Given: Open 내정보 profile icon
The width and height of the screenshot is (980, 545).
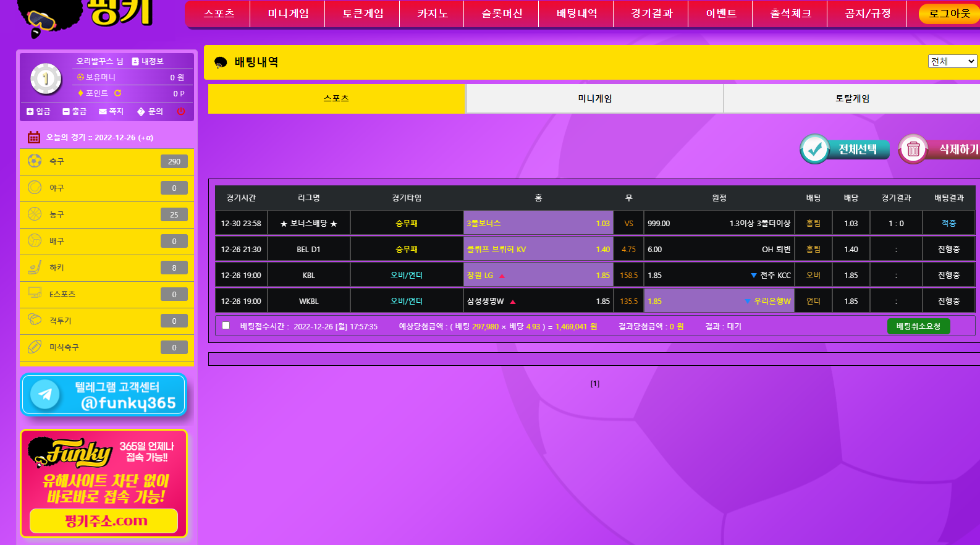Looking at the screenshot, I should (135, 61).
